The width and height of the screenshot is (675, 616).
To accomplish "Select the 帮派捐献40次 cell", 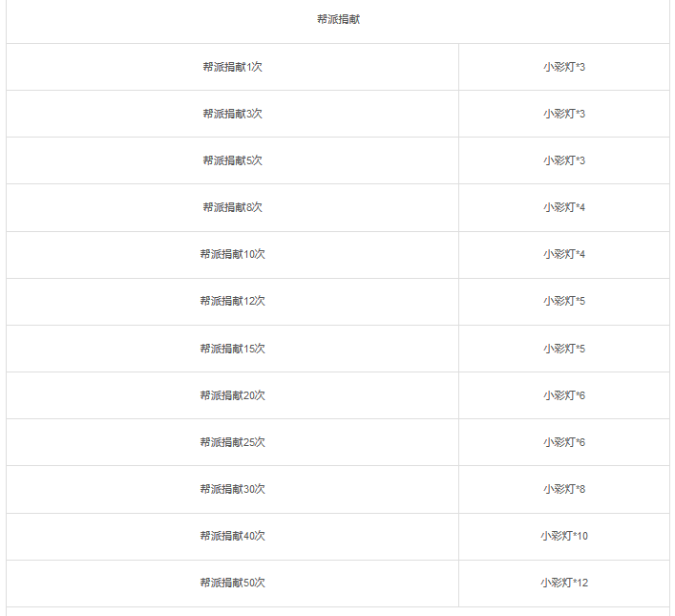I will pyautogui.click(x=232, y=537).
